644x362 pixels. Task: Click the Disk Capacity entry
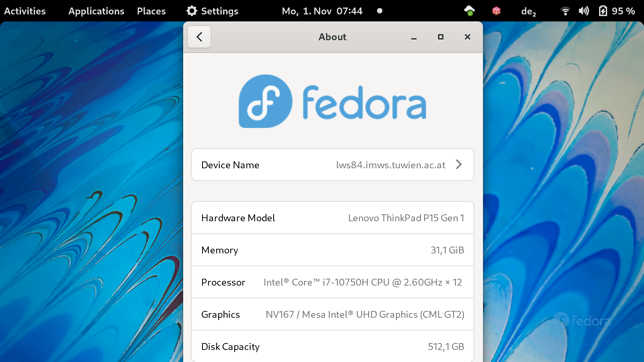coord(332,346)
